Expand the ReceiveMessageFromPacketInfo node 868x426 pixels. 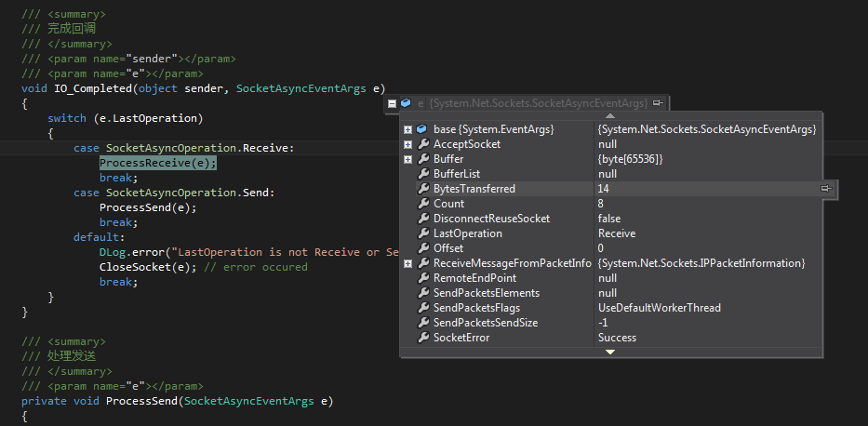point(408,263)
